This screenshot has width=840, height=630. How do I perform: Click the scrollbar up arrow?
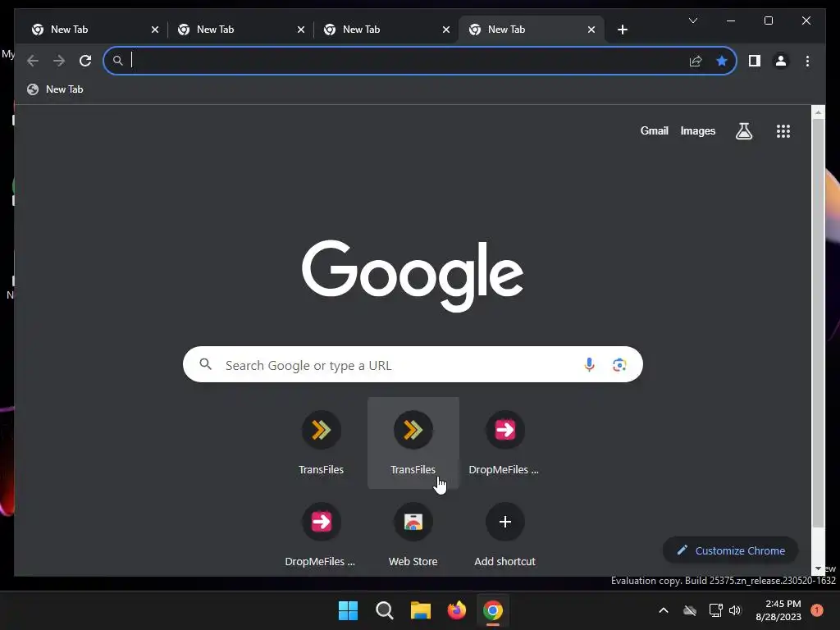pyautogui.click(x=818, y=112)
